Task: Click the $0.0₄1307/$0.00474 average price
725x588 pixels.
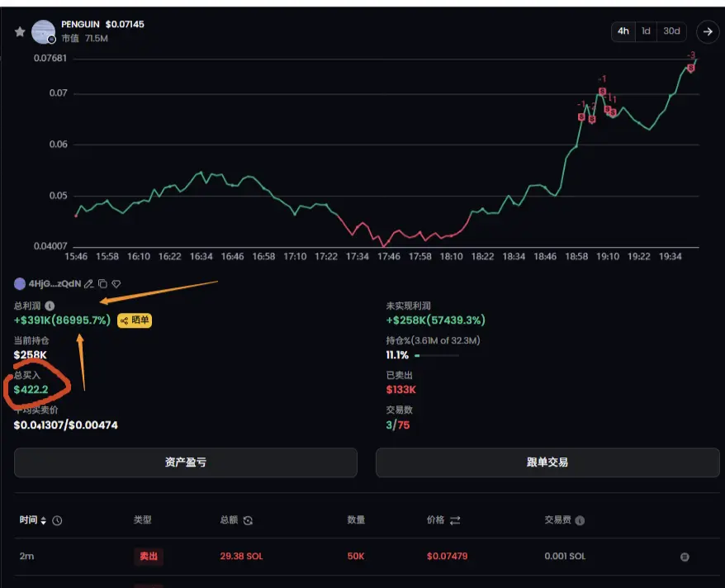Action: click(66, 424)
